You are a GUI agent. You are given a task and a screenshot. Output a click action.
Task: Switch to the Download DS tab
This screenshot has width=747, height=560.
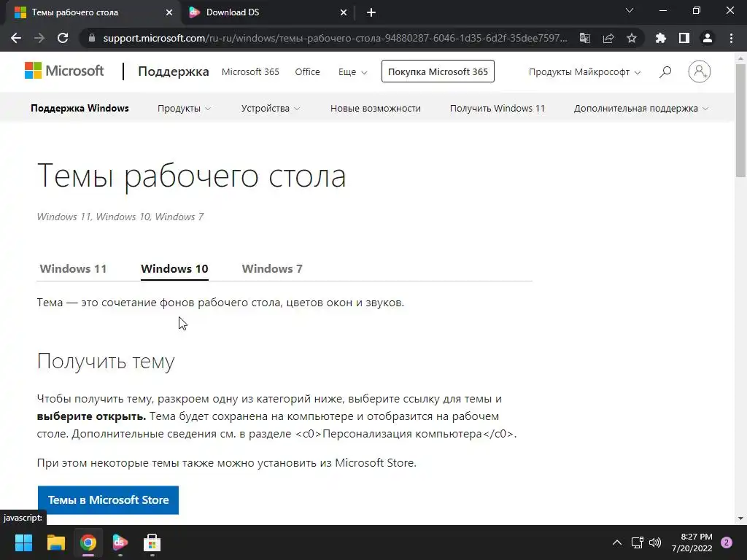(x=267, y=12)
